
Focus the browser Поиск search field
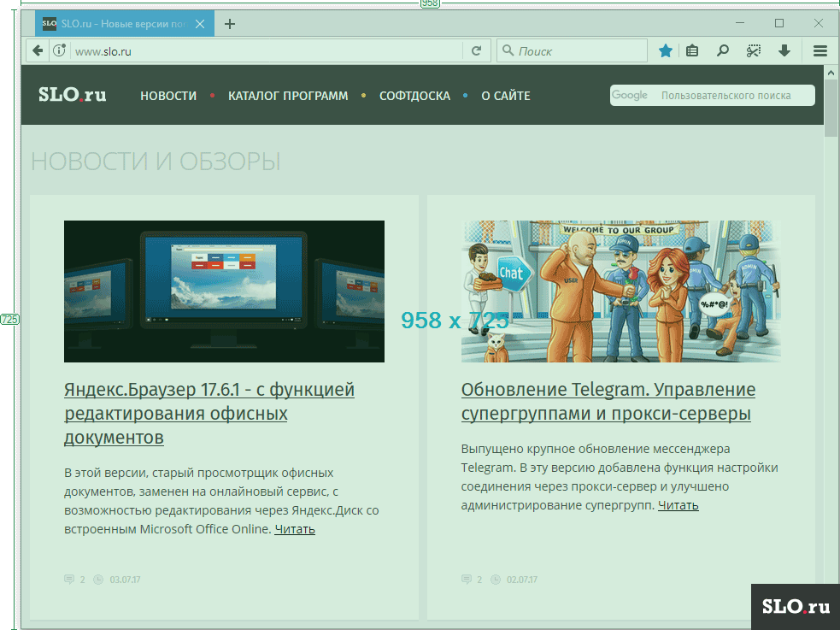pos(573,51)
